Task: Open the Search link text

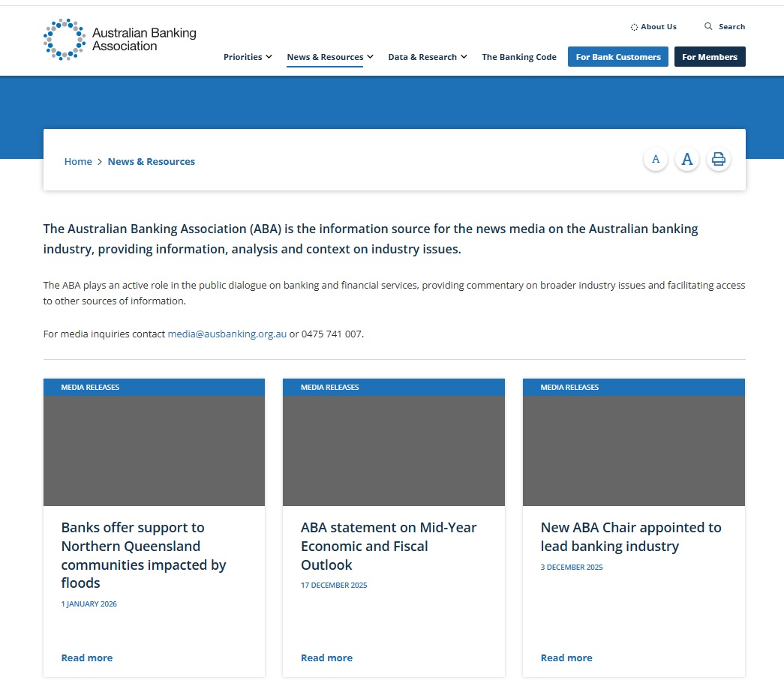Action: click(732, 27)
